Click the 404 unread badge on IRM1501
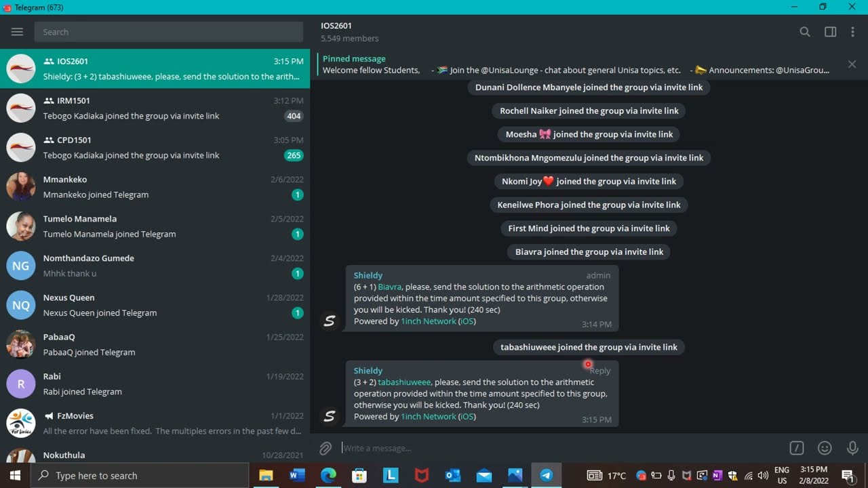 point(294,116)
